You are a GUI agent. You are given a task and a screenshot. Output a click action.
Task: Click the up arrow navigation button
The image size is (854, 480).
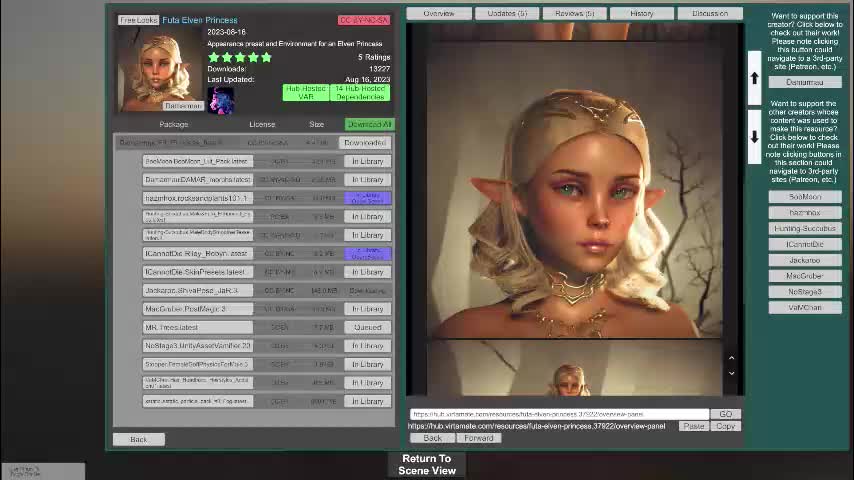[754, 78]
